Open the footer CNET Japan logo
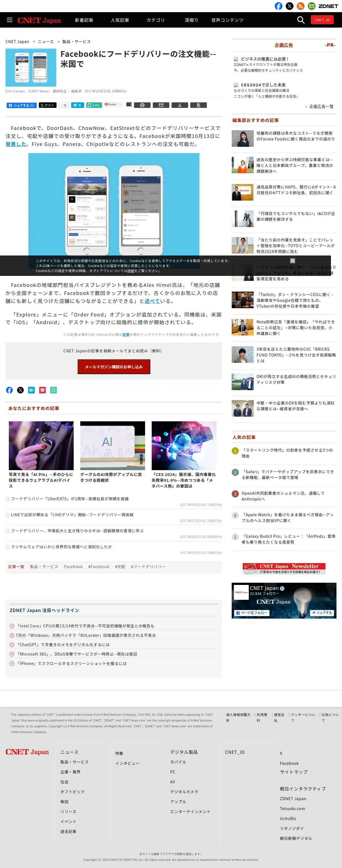The image size is (342, 868). click(x=27, y=752)
